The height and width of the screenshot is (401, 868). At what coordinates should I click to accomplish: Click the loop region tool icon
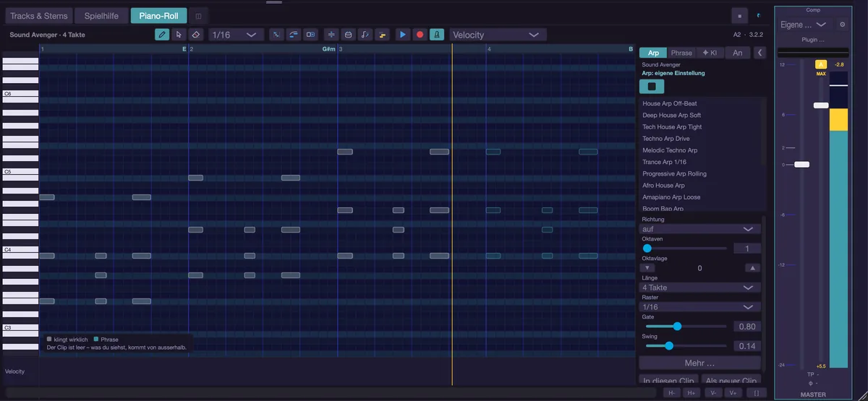point(311,35)
